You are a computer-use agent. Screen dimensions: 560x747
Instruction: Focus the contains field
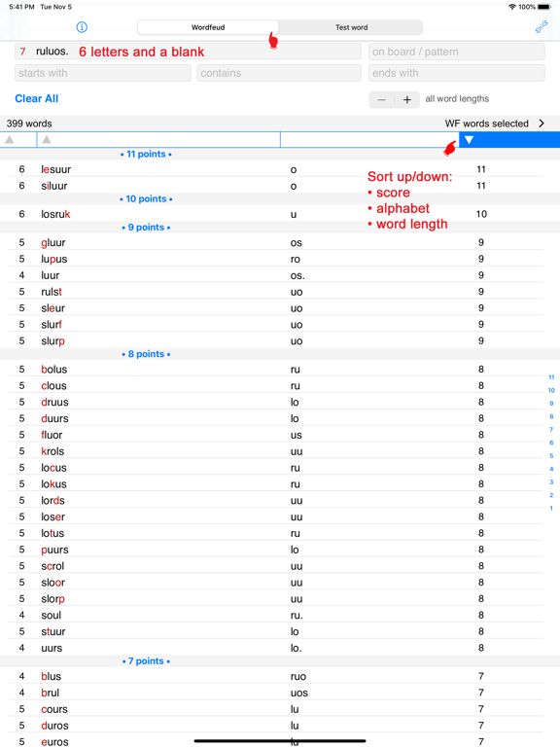coord(279,73)
